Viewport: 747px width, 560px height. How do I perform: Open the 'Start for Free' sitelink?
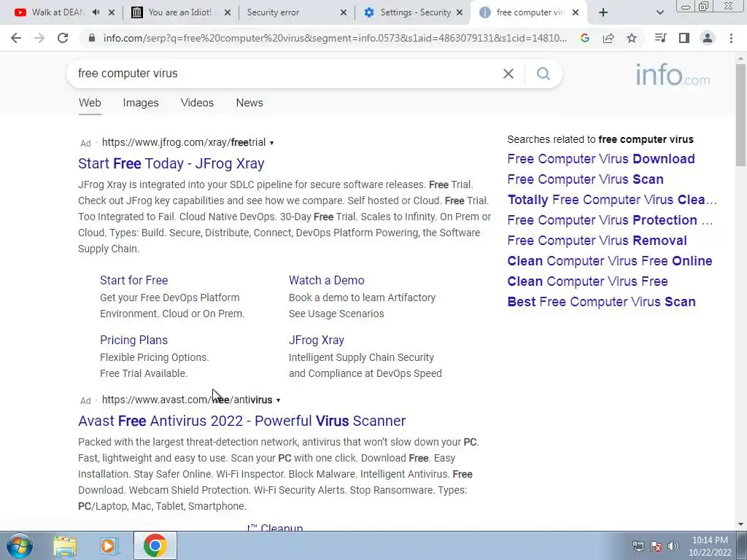tap(134, 281)
